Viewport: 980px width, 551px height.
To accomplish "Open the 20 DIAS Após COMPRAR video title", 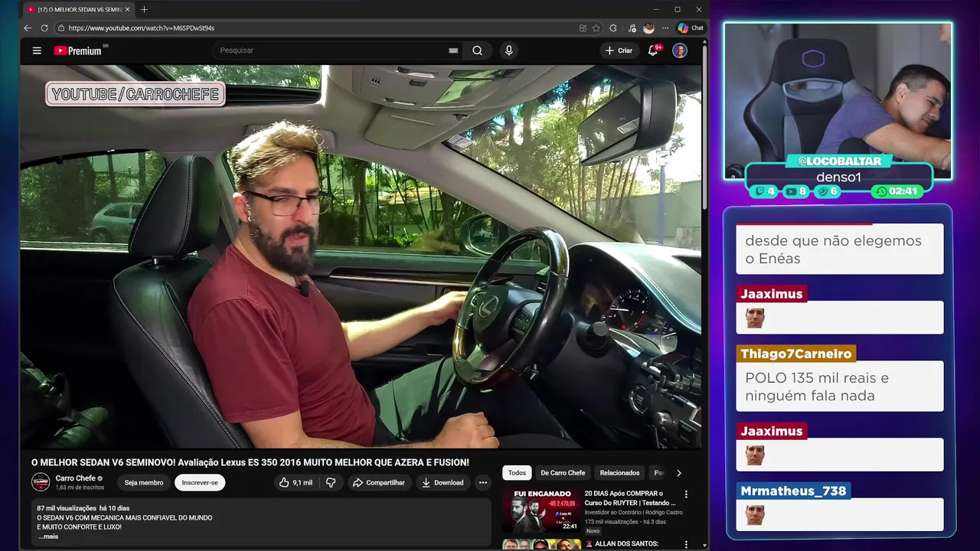I will tap(630, 498).
